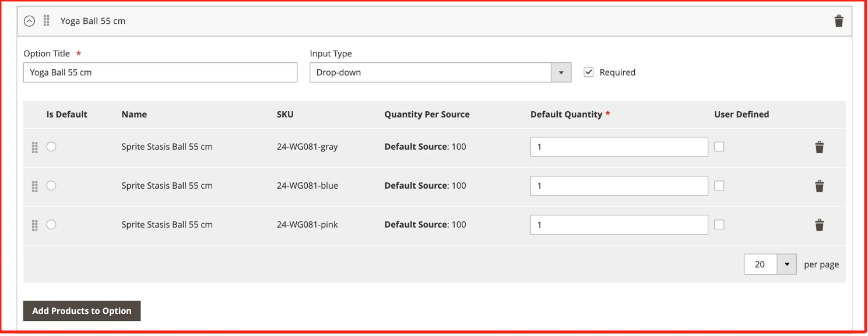This screenshot has height=336, width=868.
Task: Select Is Default radio for 24-WG081-pink
Action: pyautogui.click(x=51, y=225)
